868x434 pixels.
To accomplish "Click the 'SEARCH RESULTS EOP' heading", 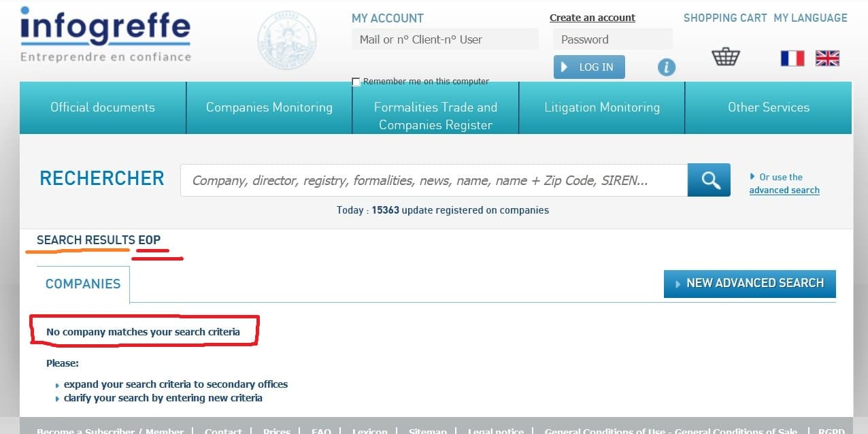I will click(99, 240).
